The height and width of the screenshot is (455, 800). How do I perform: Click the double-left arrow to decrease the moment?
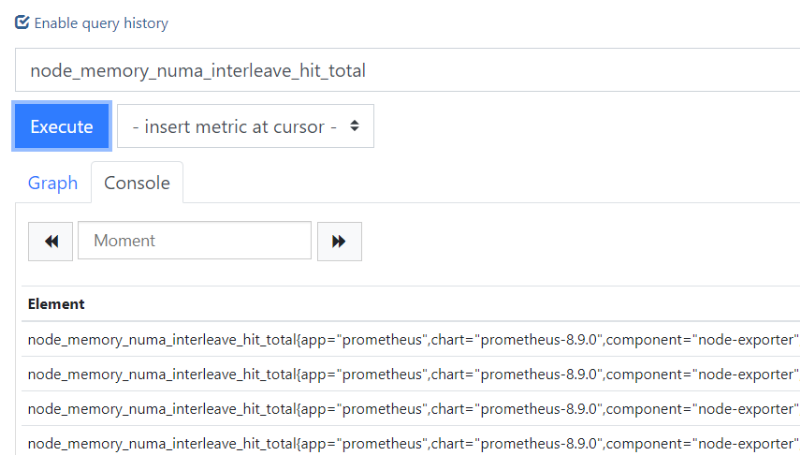click(51, 241)
